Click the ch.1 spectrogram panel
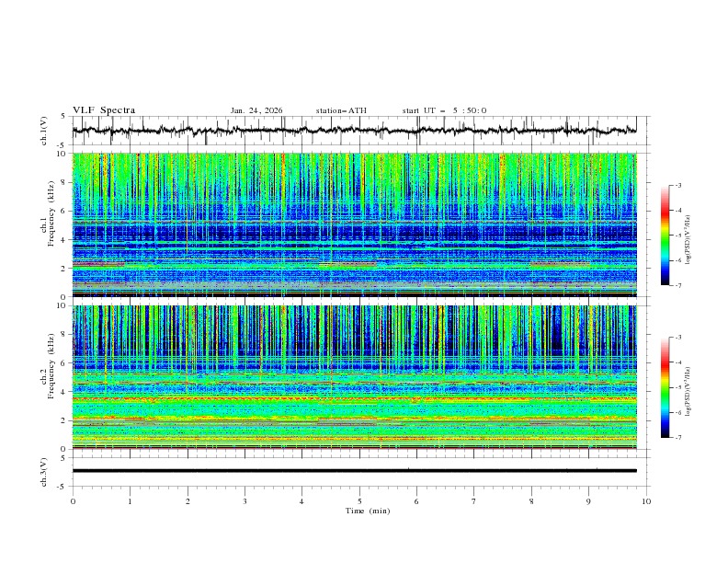Viewport: 728px width, 563px height. pyautogui.click(x=354, y=224)
